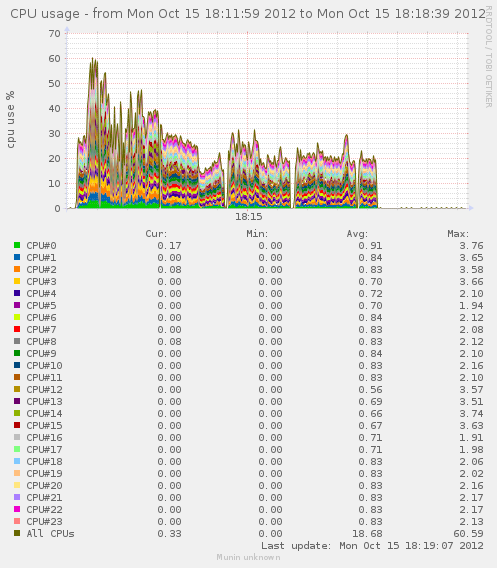Click the graph title text
This screenshot has height=568, width=497.
(248, 14)
